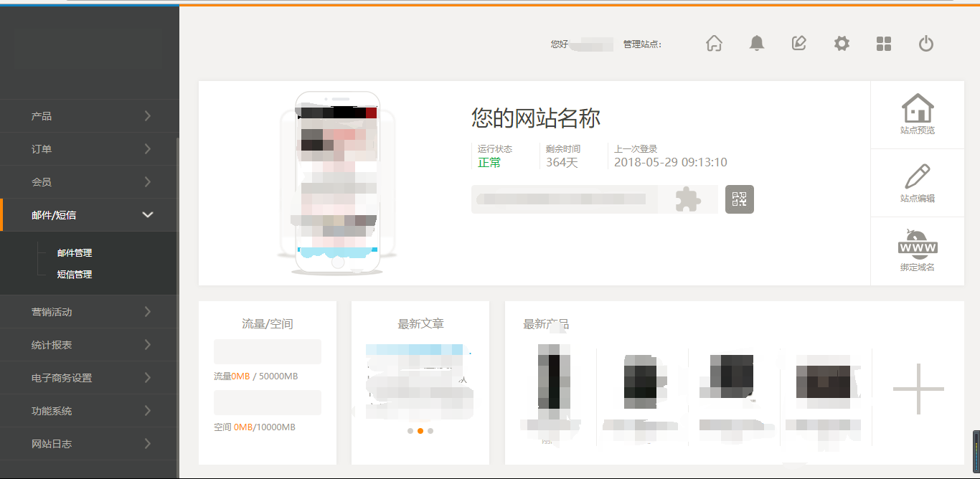Open 站点编辑 site editor
This screenshot has height=479, width=980.
(x=917, y=183)
